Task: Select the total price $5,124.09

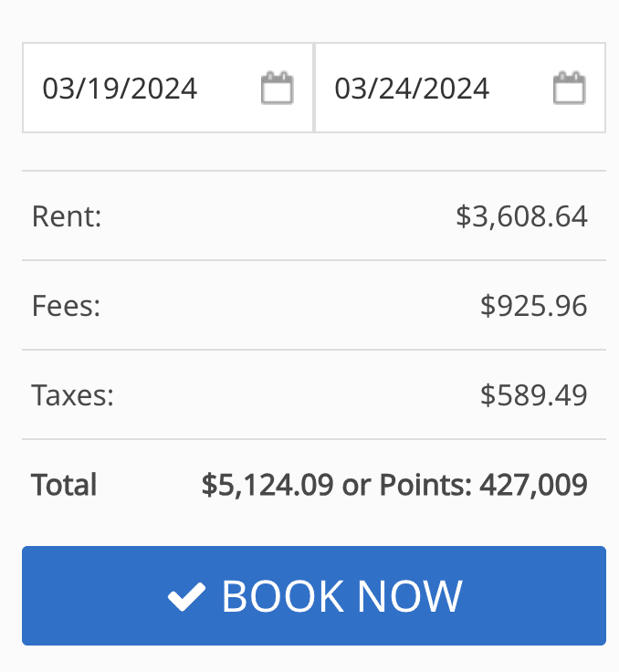Action: [268, 485]
